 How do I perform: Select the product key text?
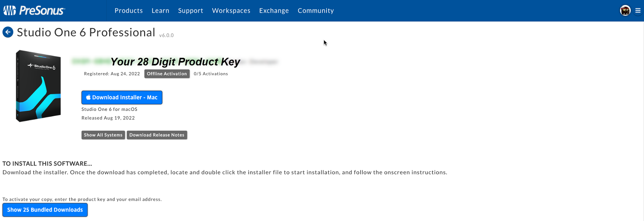pos(175,62)
